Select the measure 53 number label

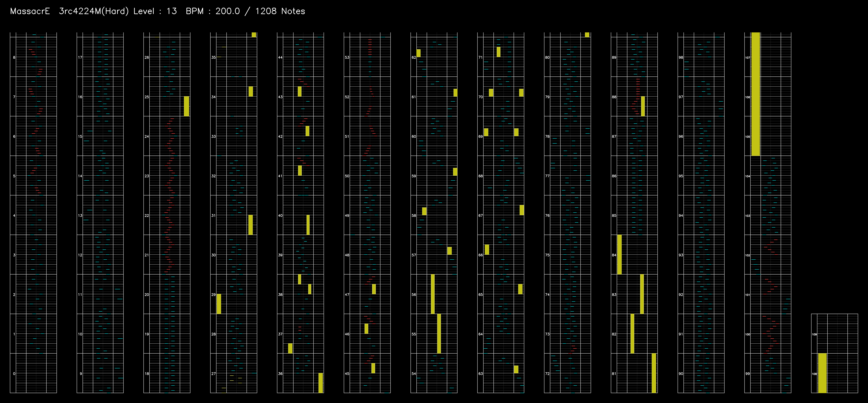pos(347,57)
